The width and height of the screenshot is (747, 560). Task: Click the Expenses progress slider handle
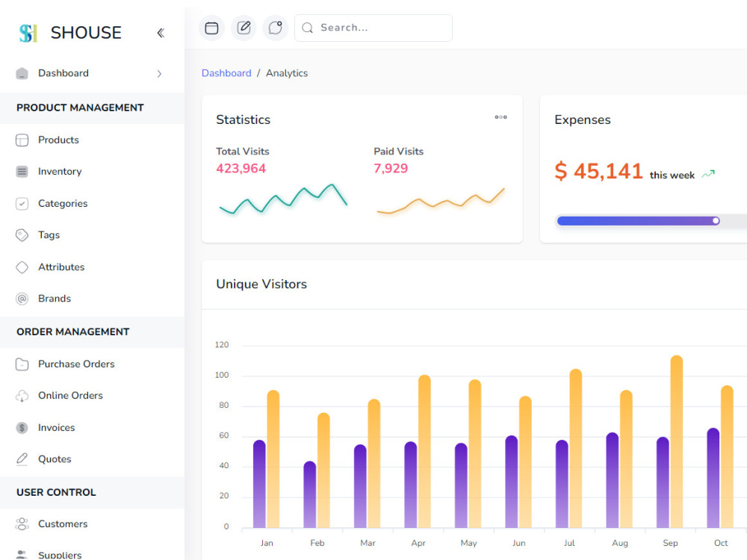coord(716,221)
